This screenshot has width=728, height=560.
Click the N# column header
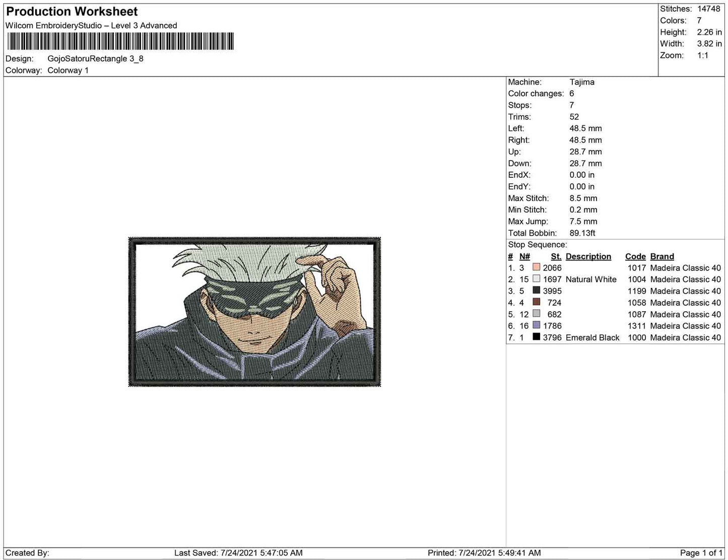pos(524,256)
